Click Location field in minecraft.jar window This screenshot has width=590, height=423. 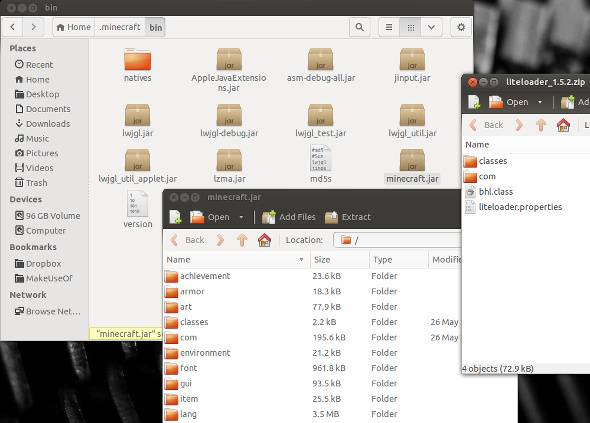point(397,240)
